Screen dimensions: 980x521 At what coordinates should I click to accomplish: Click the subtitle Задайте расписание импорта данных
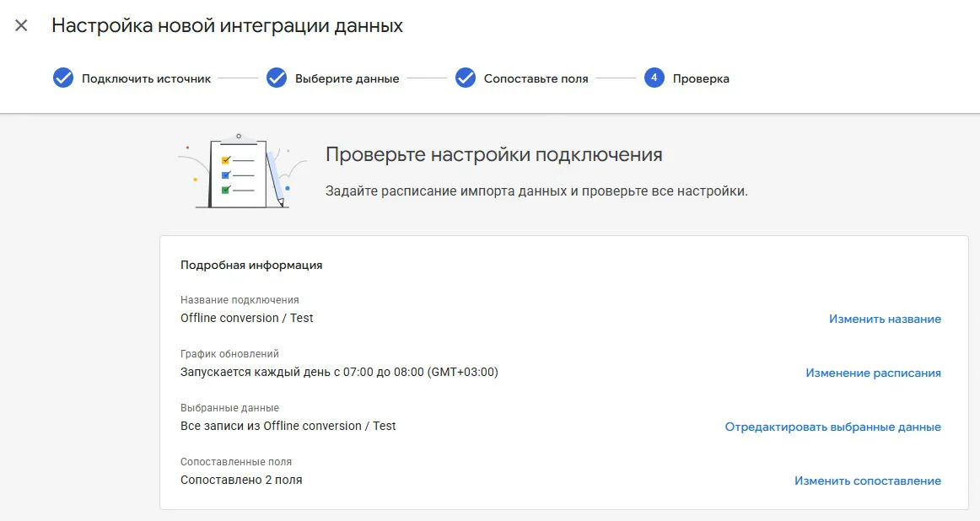click(x=446, y=191)
